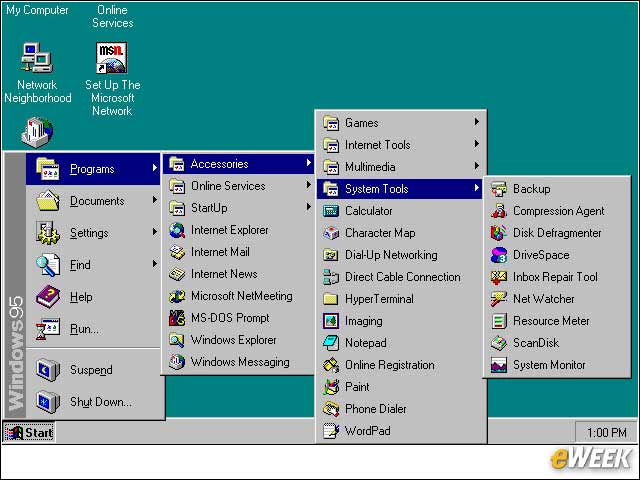
Task: Open the System Monitor icon
Action: coord(499,365)
